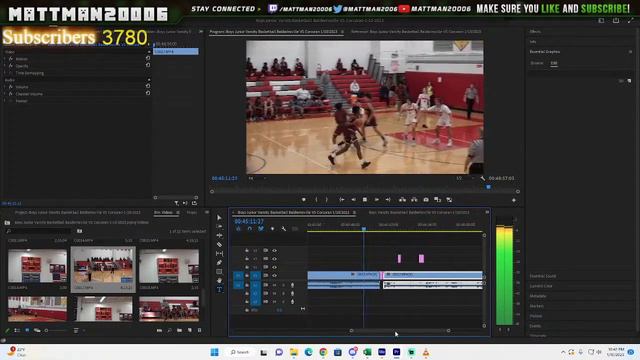
Task: Open Program monitor settings wrench
Action: [x=483, y=178]
